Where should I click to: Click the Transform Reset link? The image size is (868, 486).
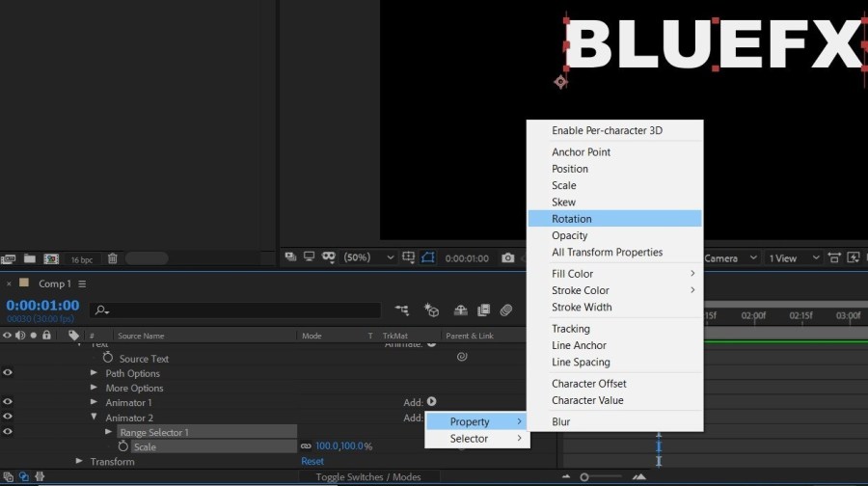(312, 461)
